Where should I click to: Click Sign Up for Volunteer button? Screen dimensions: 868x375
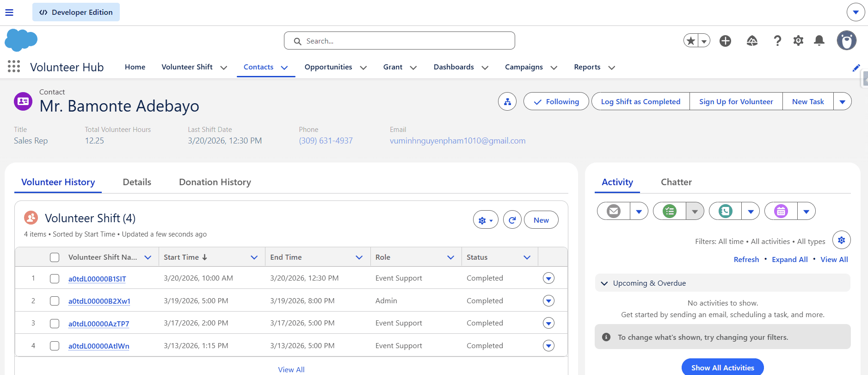[736, 101]
